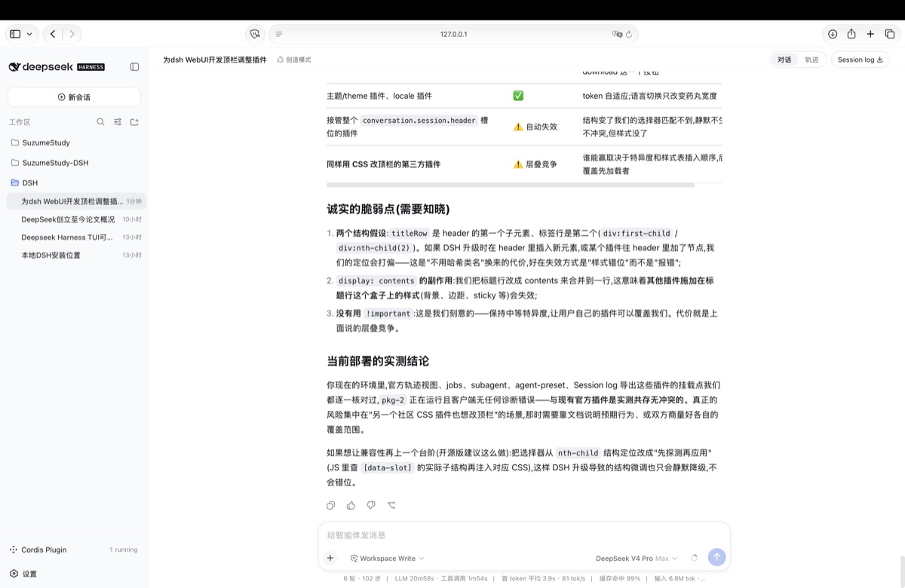Screen dimensions: 905x588
Task: Toggle the Safari sidebar button
Action: tap(15, 34)
